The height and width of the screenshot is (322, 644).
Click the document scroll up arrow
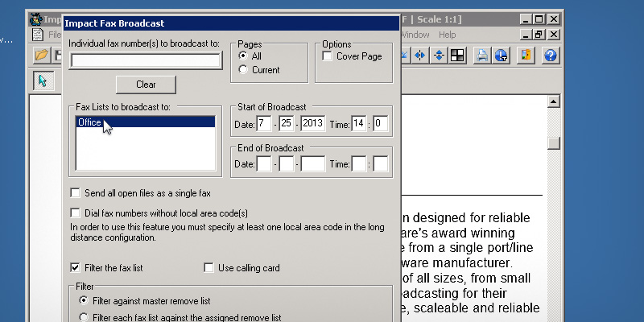point(553,102)
